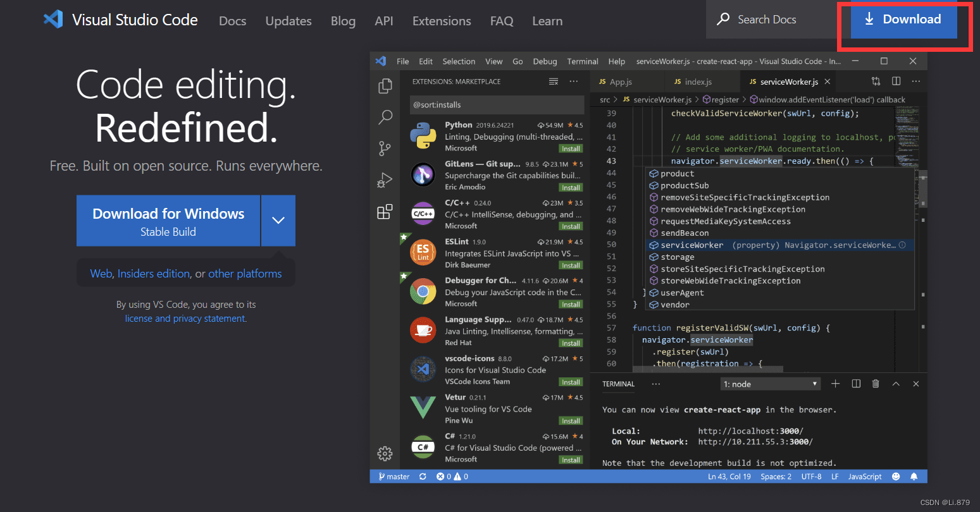
Task: Click the 'LF' end of line indicator
Action: (x=835, y=477)
